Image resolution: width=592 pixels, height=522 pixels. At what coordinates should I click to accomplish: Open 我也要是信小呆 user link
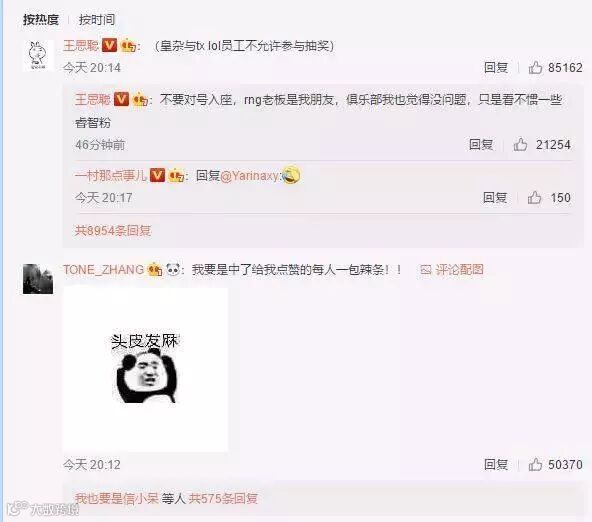(x=116, y=498)
